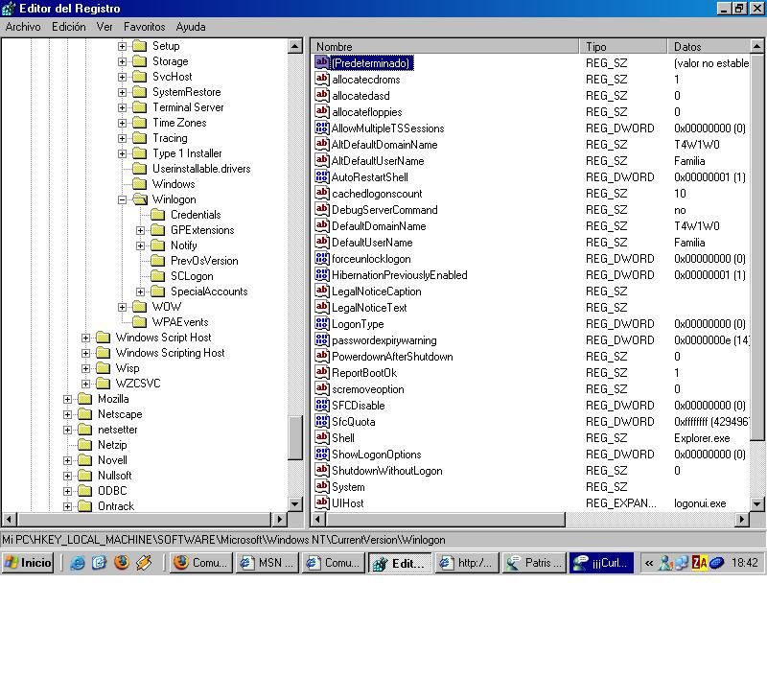The height and width of the screenshot is (700, 767).
Task: Expand the Novell key
Action: [x=67, y=460]
